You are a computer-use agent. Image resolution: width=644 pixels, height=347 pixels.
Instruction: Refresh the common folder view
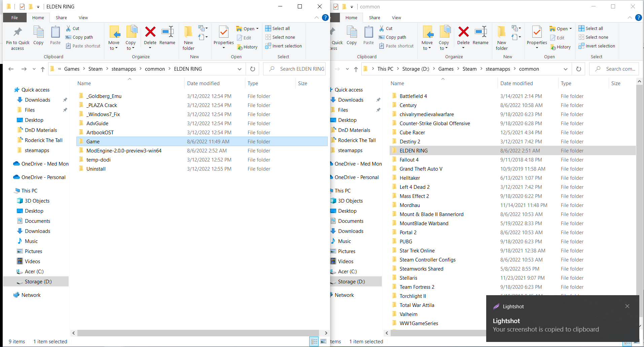tap(579, 69)
